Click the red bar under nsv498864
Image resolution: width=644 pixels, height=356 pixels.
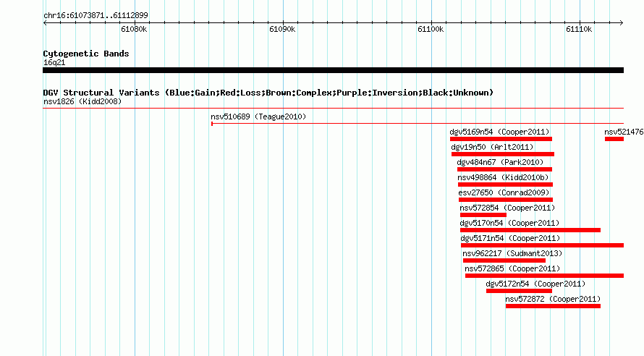tap(505, 185)
